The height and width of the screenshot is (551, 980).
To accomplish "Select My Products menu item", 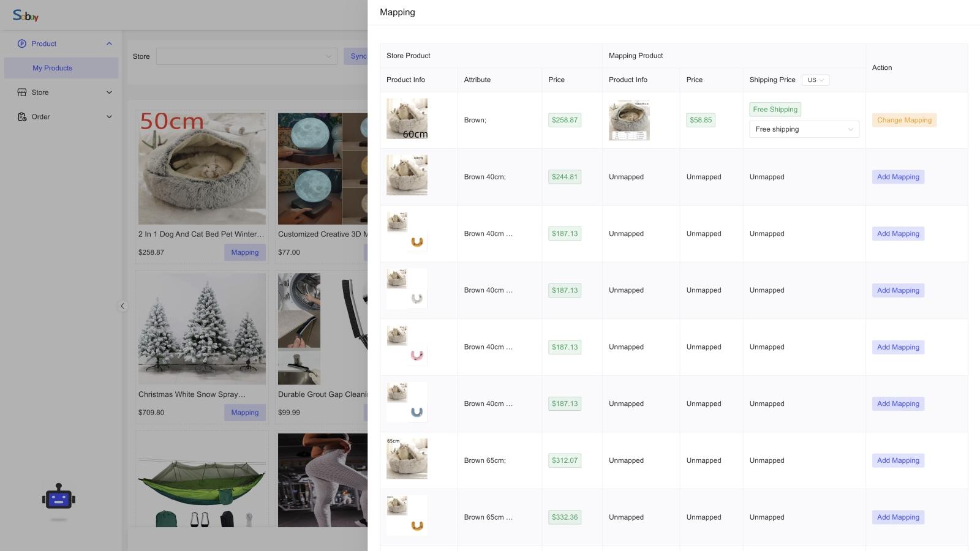I will [x=61, y=68].
